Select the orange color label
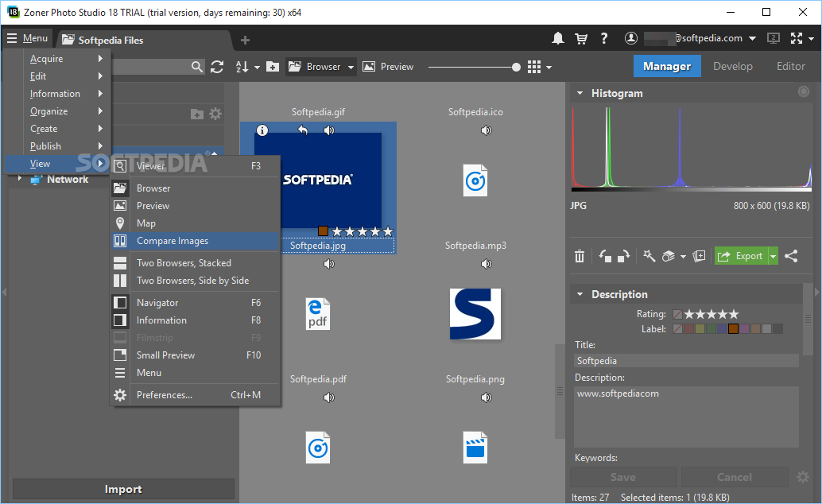Image resolution: width=822 pixels, height=504 pixels. click(x=733, y=329)
